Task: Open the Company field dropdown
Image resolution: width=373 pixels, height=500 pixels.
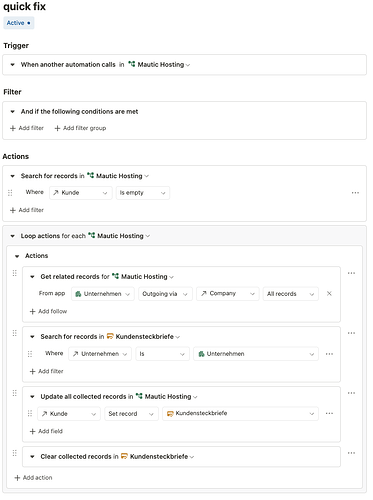Action: 228,294
